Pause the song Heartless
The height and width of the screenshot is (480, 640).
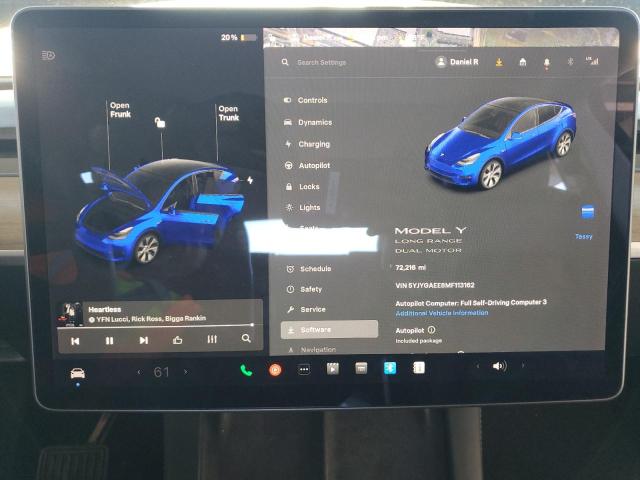tap(109, 340)
